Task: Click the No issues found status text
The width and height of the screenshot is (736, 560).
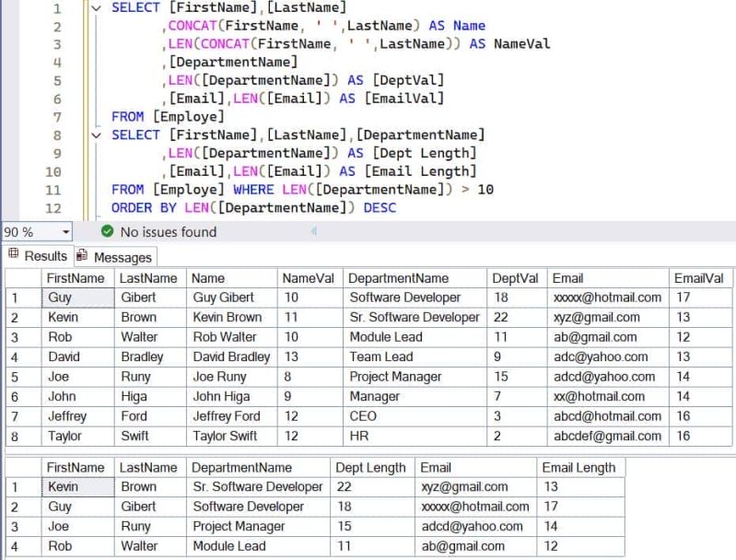Action: coord(169,232)
